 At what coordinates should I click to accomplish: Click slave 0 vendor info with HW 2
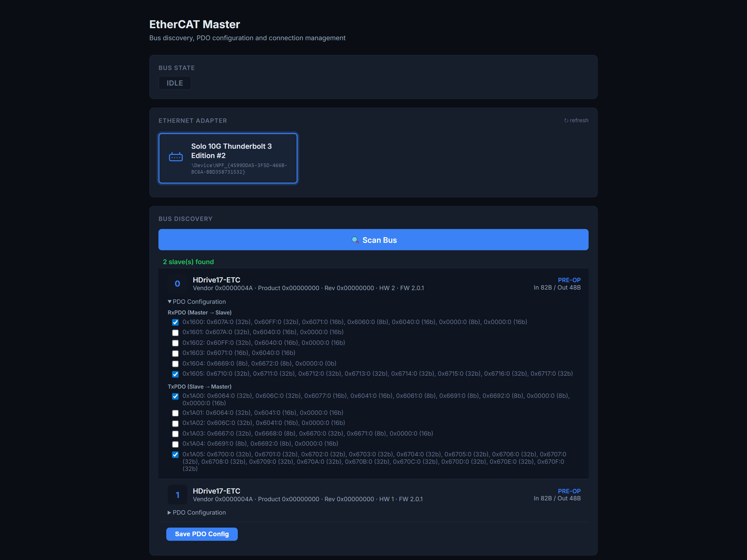pyautogui.click(x=308, y=288)
